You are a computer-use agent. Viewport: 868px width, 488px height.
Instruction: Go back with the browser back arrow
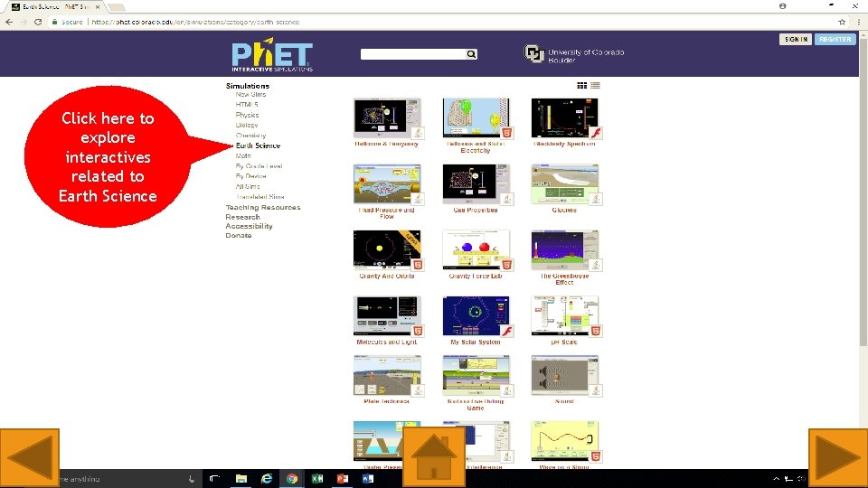9,22
